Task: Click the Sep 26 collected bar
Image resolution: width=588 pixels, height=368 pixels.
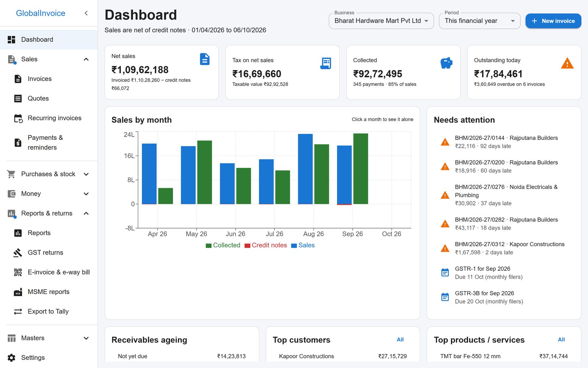Action: click(x=361, y=169)
